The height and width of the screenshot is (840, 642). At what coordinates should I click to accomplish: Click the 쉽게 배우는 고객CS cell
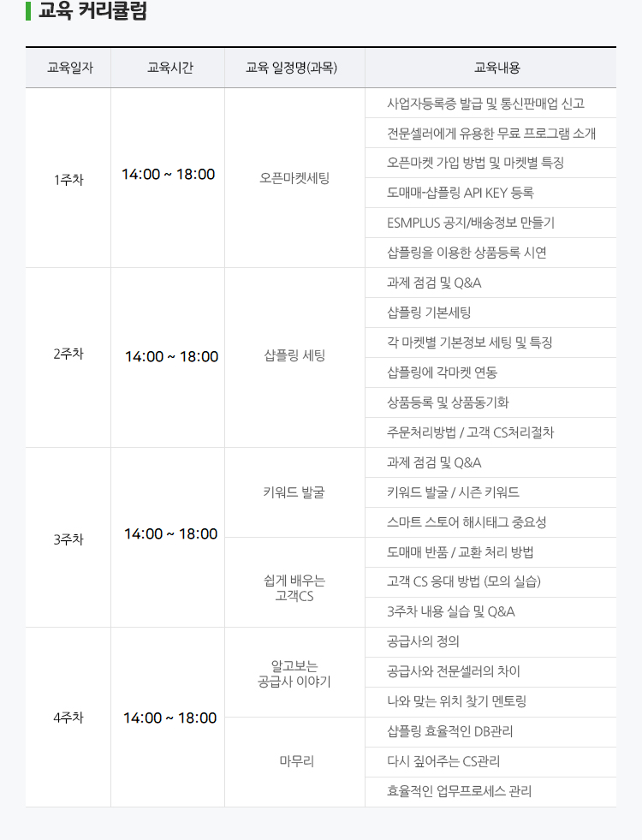tap(294, 587)
